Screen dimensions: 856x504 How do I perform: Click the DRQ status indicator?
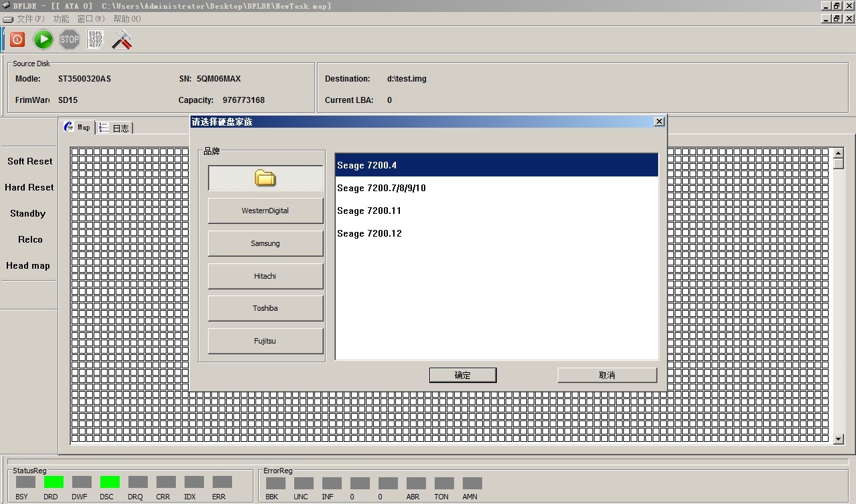138,482
